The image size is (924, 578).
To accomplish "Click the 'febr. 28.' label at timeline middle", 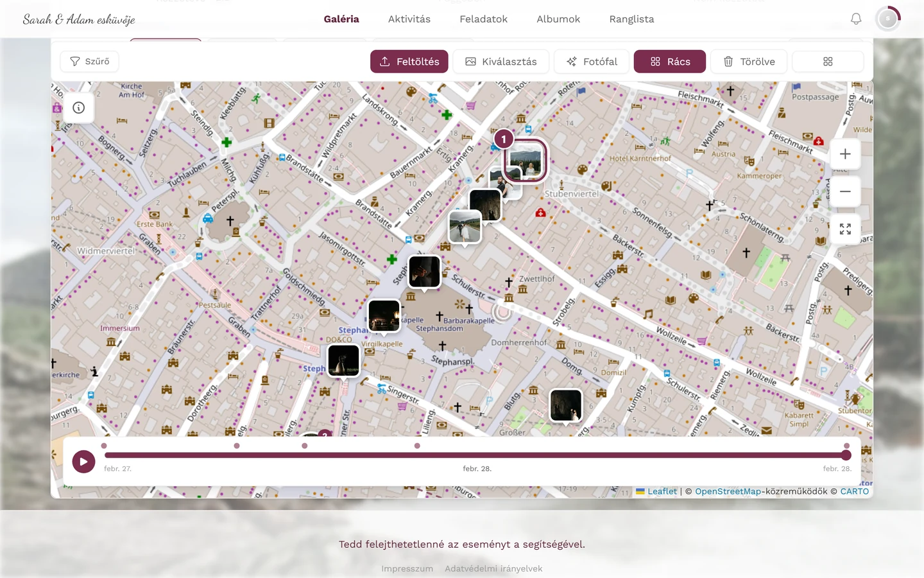I will [x=477, y=469].
